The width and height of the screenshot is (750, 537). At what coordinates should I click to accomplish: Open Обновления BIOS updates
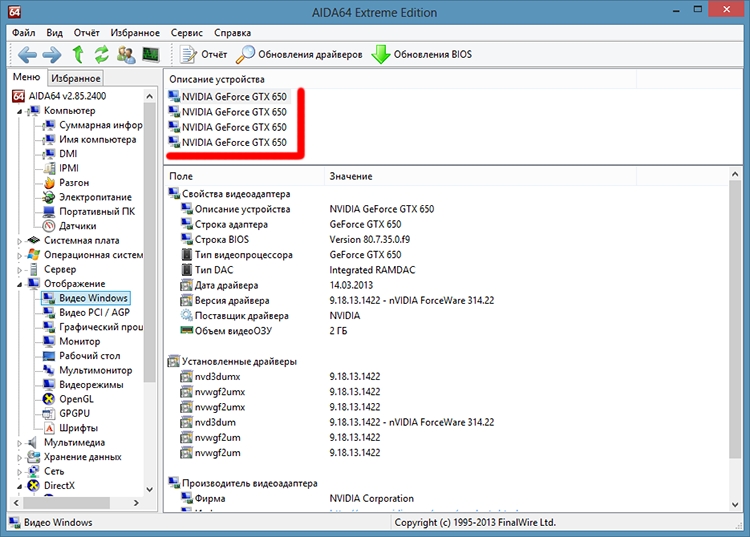(421, 55)
